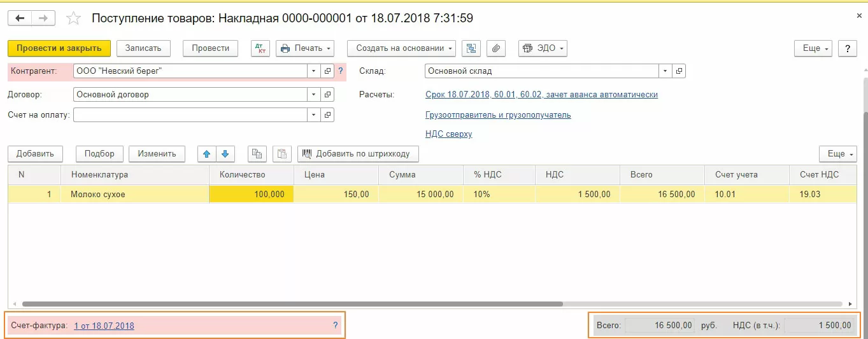Viewport: 868px width, 339px height.
Task: Open the help button in the toolbar
Action: point(847,48)
